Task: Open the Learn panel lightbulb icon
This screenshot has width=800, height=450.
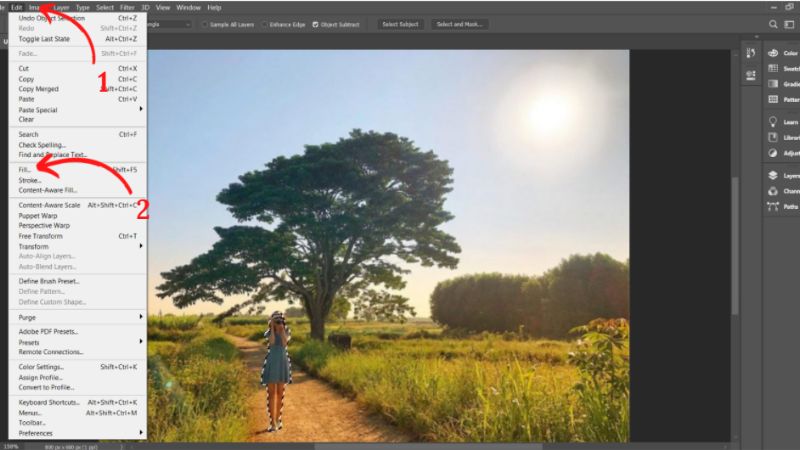Action: click(x=773, y=121)
